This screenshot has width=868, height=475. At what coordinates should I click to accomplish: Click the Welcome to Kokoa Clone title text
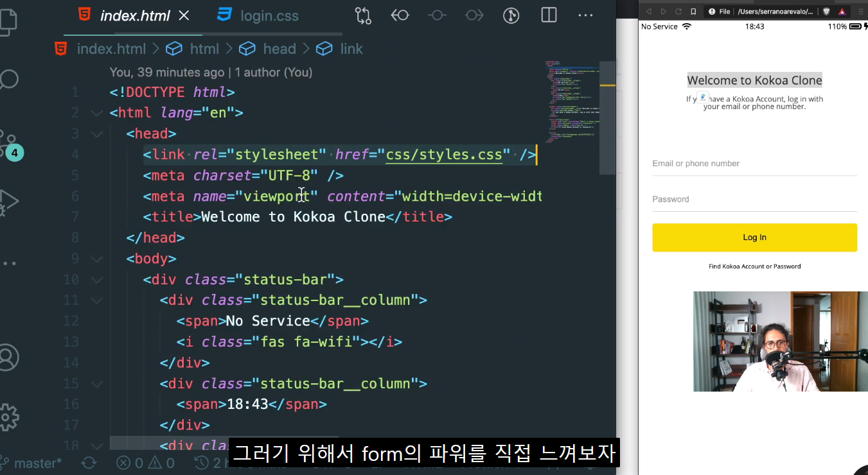tap(293, 217)
